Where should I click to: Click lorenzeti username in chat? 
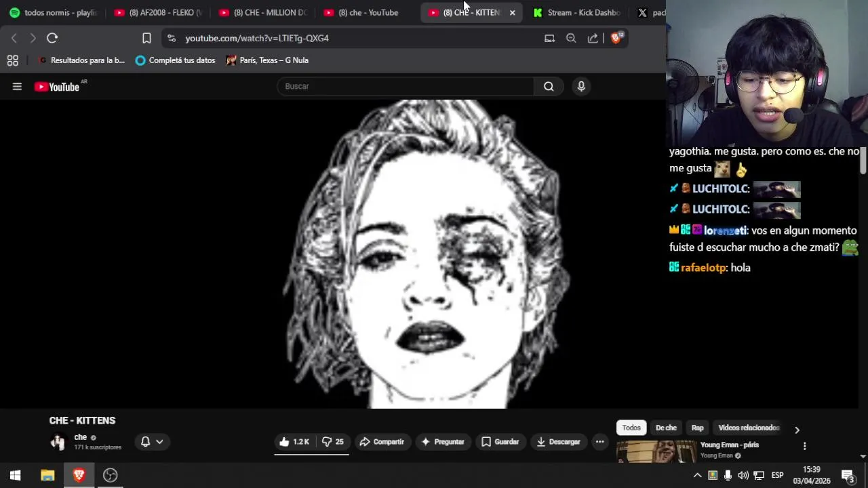click(x=725, y=230)
